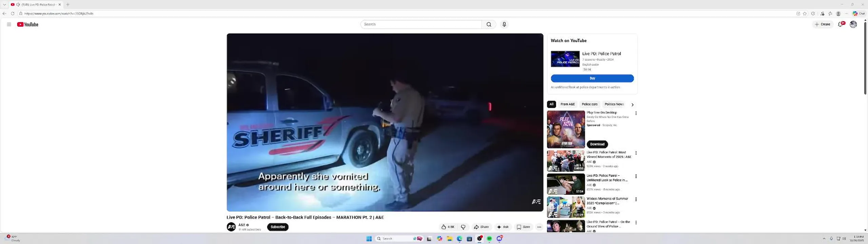868x244 pixels.
Task: Start voice search with the microphone icon
Action: click(x=504, y=24)
